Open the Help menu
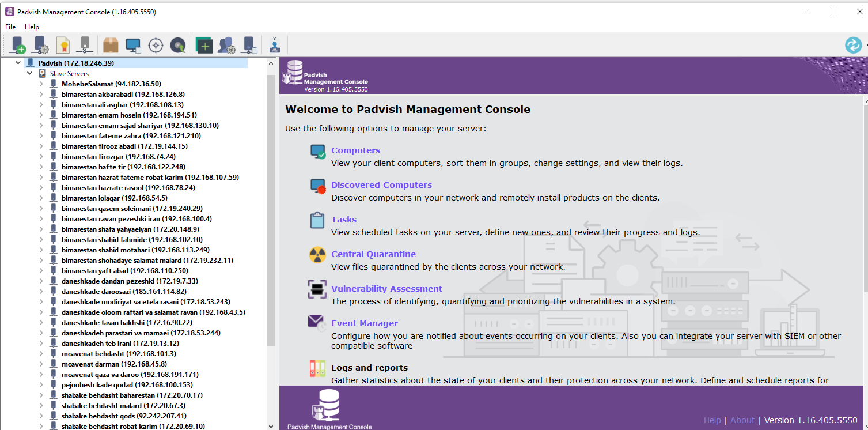The height and width of the screenshot is (430, 868). coord(32,27)
